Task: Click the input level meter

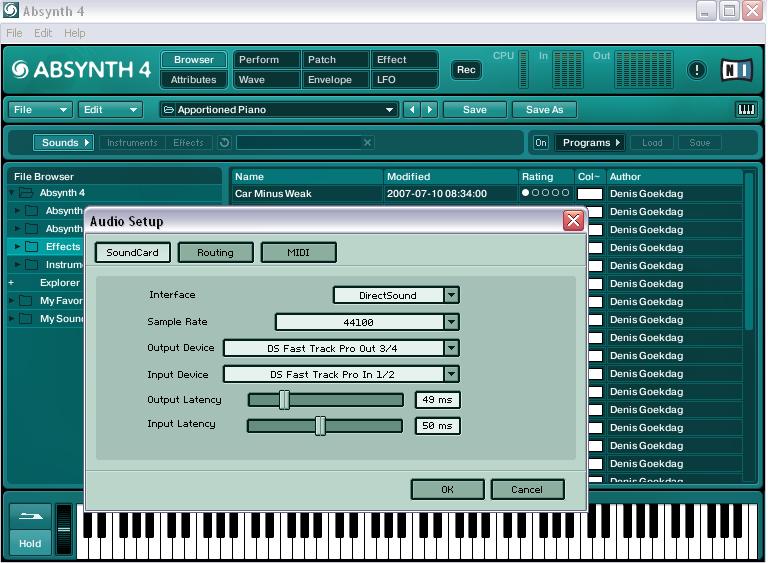Action: tap(568, 69)
